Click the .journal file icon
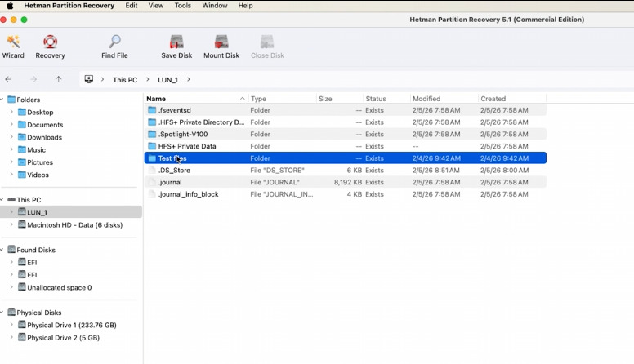The image size is (634, 364). (152, 182)
